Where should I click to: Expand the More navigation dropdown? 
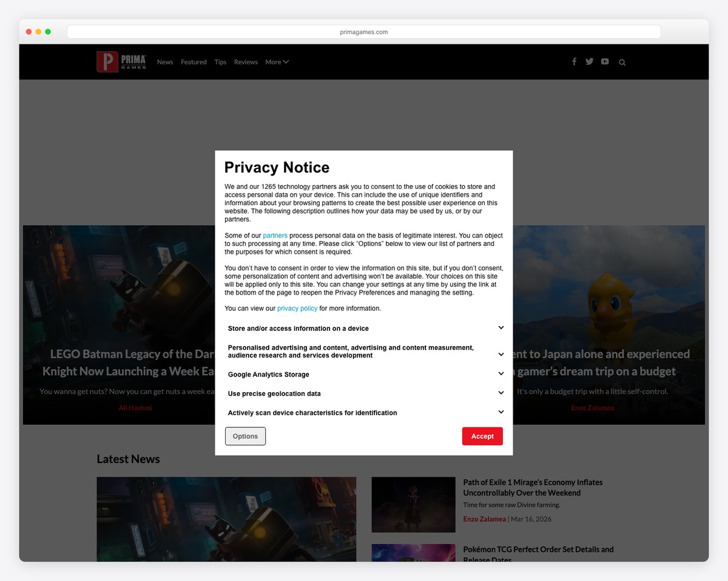[x=277, y=62]
